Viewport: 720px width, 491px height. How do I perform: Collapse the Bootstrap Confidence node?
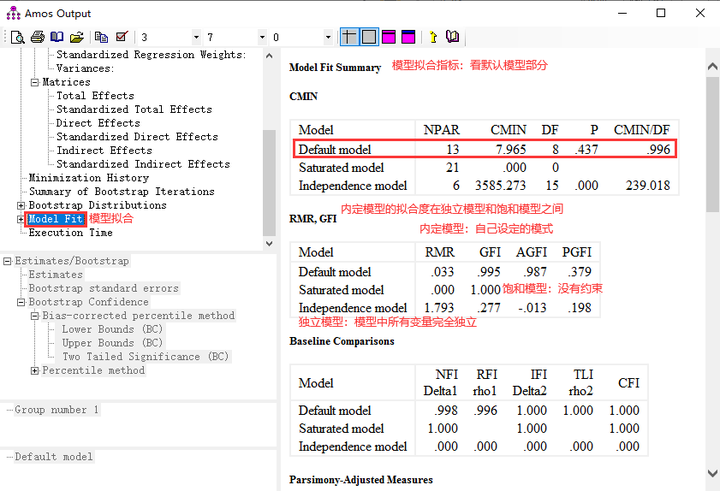(21, 302)
